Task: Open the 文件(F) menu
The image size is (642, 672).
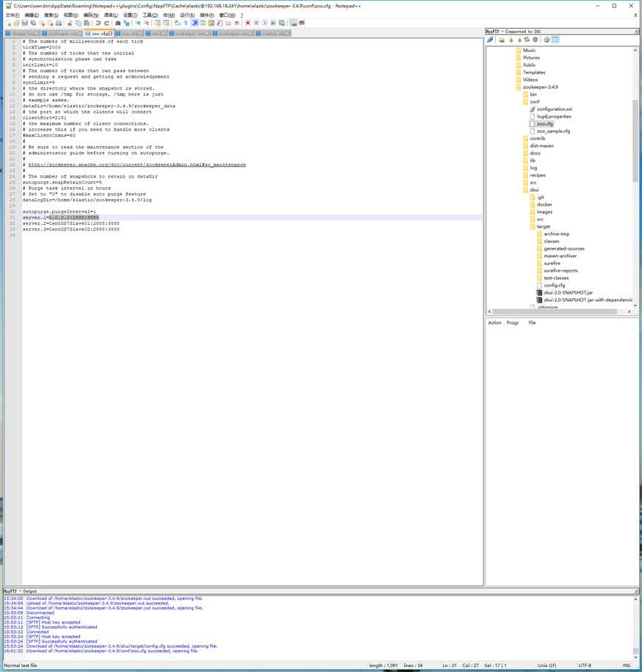Action: [12, 15]
